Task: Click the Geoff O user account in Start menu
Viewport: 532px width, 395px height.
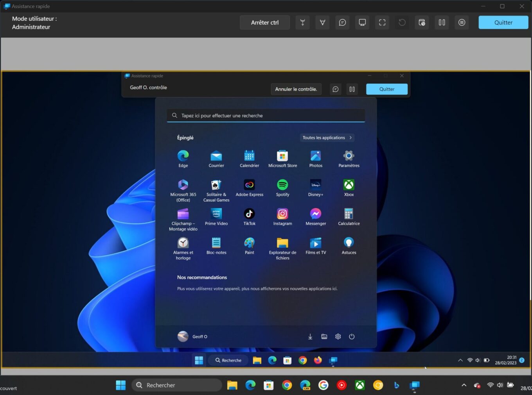Action: 192,336
